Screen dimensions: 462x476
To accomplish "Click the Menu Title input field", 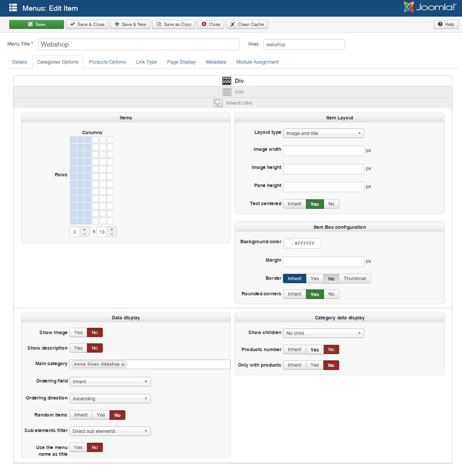I will [139, 44].
